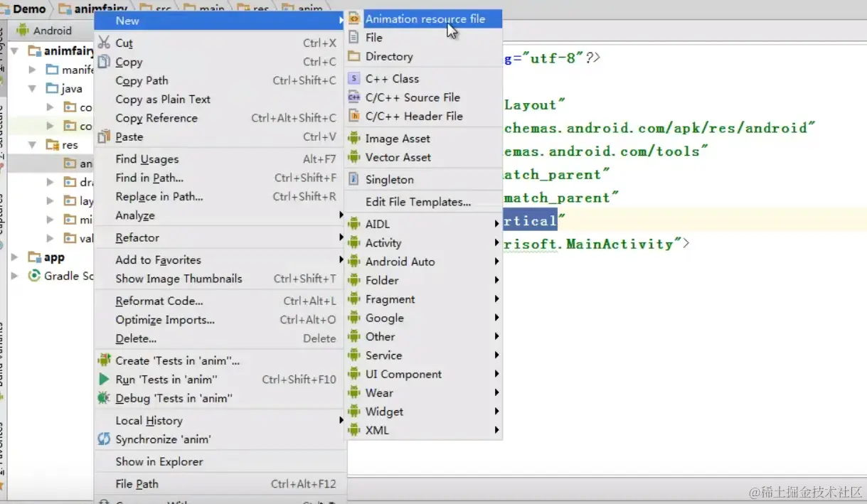Click the Run 'Tests in anim' play icon
The width and height of the screenshot is (867, 504).
click(105, 380)
